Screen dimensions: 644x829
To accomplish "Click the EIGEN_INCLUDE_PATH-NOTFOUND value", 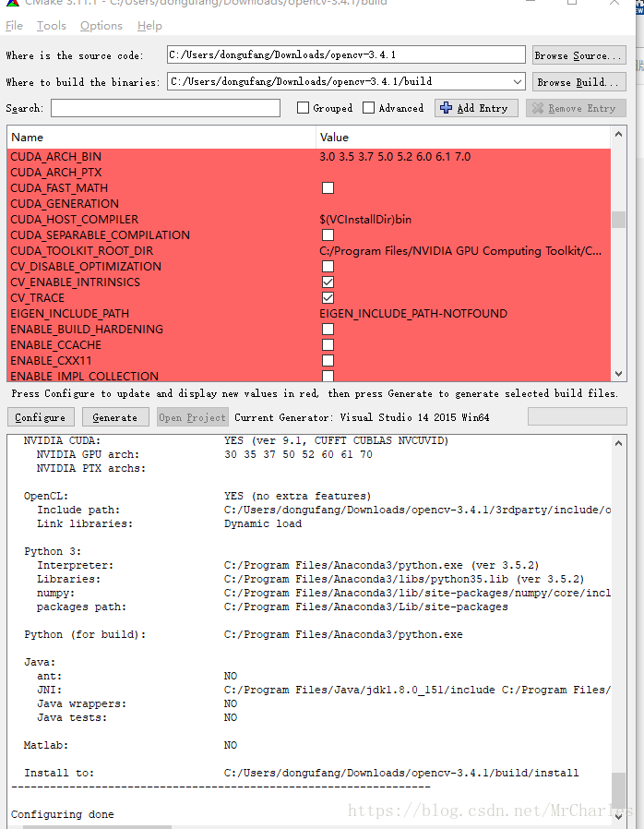I will point(413,314).
